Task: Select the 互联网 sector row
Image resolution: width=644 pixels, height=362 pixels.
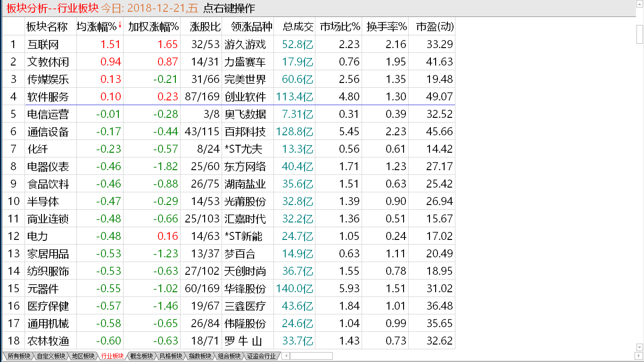Action: [x=229, y=44]
